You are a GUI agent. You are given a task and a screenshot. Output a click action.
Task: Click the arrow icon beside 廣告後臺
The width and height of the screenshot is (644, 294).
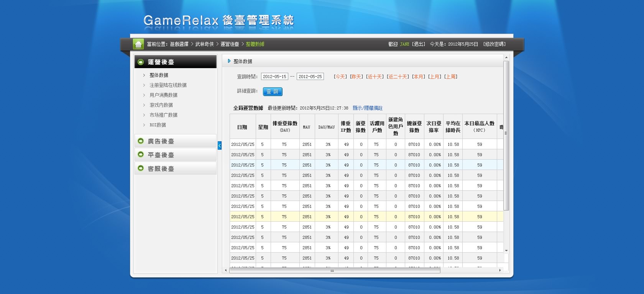[141, 141]
